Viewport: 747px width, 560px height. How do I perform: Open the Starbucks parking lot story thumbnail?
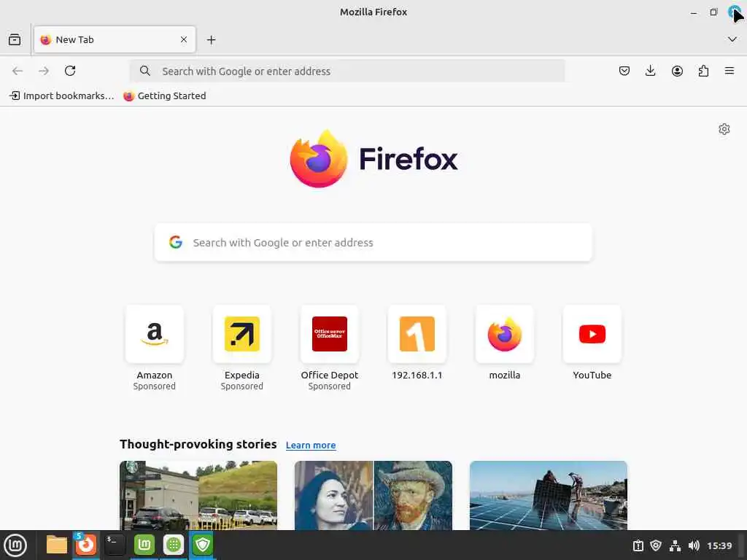pos(198,495)
